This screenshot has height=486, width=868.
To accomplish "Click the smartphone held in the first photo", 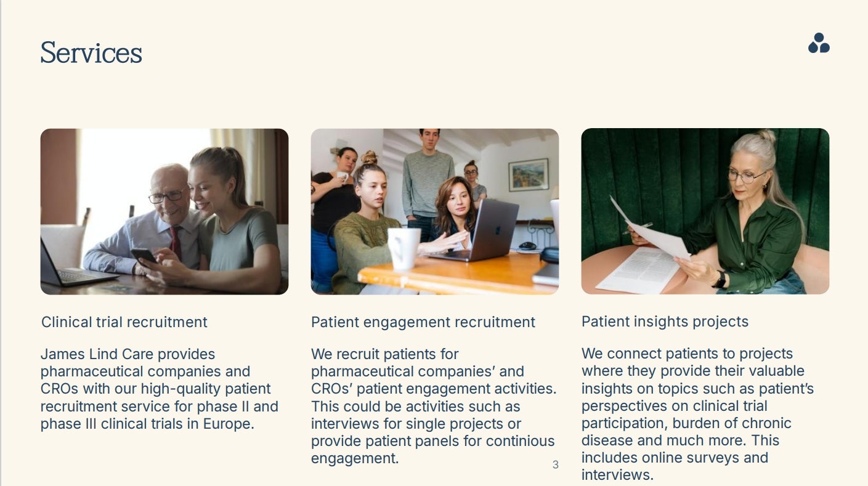I will pyautogui.click(x=143, y=254).
